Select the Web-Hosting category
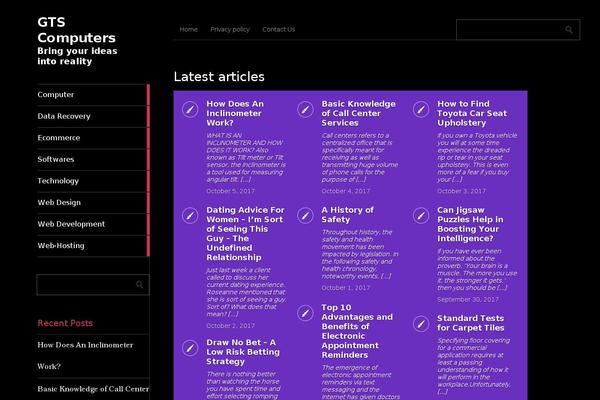This screenshot has height=400, width=600. coord(61,245)
